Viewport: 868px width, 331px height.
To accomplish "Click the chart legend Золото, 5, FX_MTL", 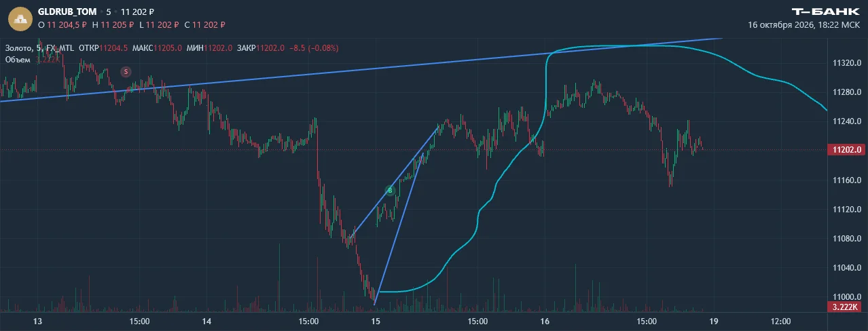I will coord(39,48).
